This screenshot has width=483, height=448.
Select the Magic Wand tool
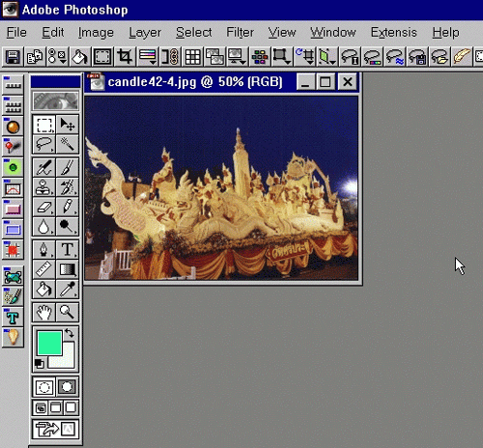[x=68, y=144]
